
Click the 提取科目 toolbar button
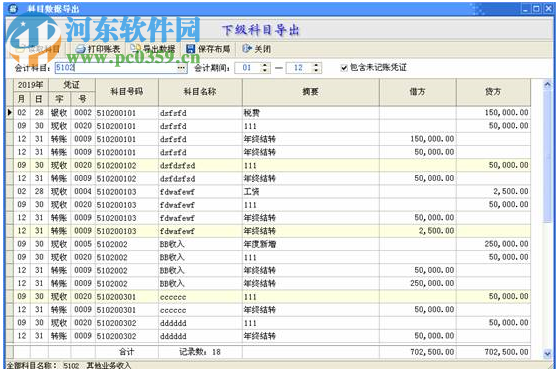pos(39,49)
